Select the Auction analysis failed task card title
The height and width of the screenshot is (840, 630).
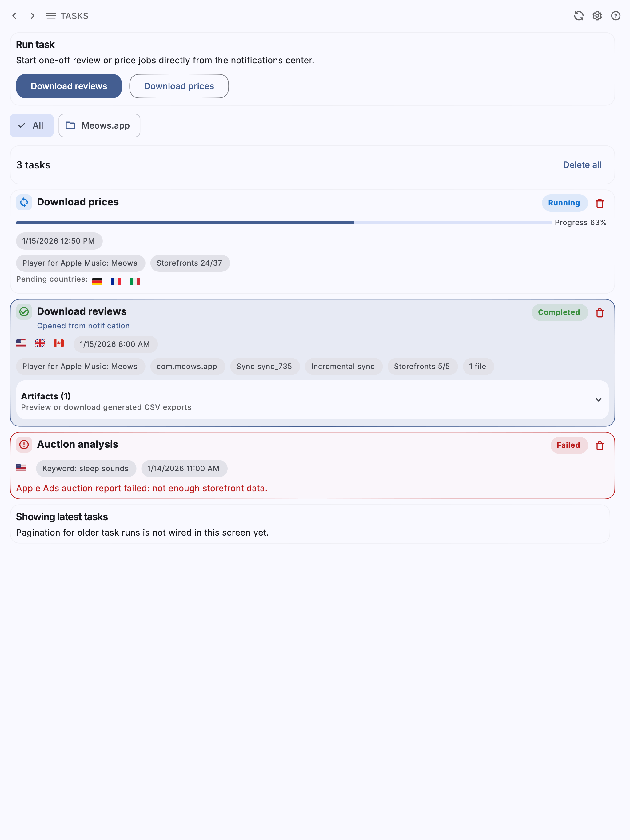pos(78,444)
